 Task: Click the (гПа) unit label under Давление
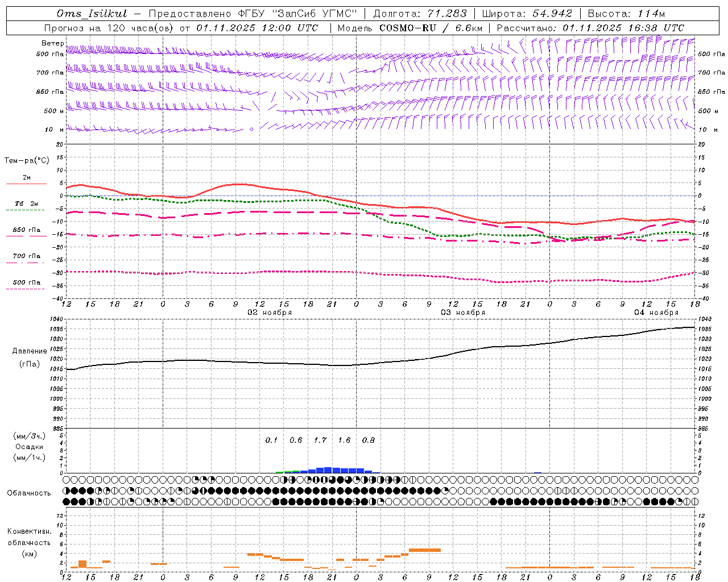[x=30, y=364]
